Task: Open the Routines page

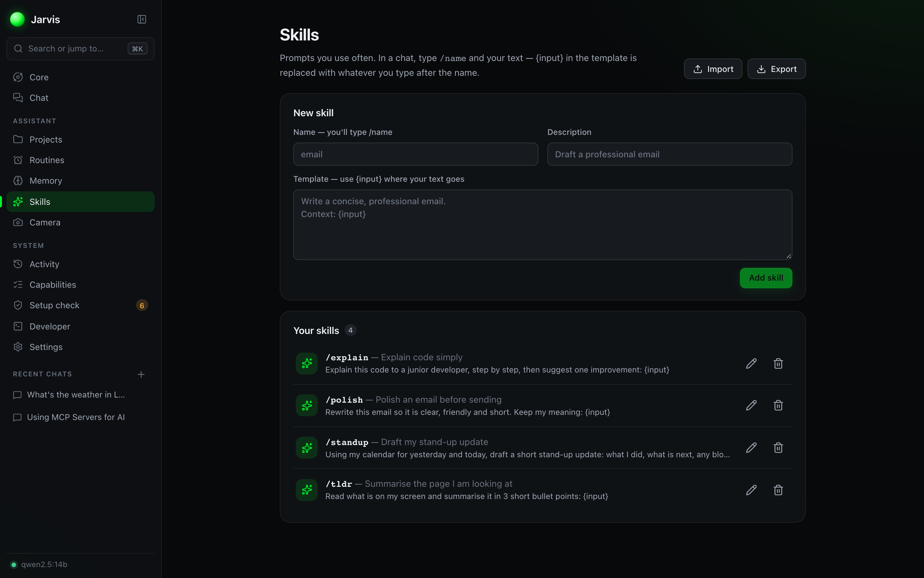Action: tap(81, 160)
